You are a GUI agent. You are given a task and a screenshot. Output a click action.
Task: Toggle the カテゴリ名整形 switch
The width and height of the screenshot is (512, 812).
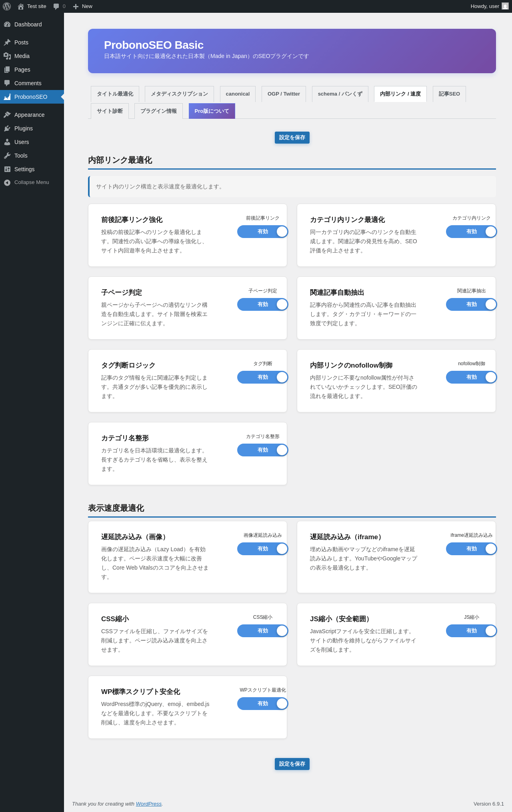tap(262, 450)
